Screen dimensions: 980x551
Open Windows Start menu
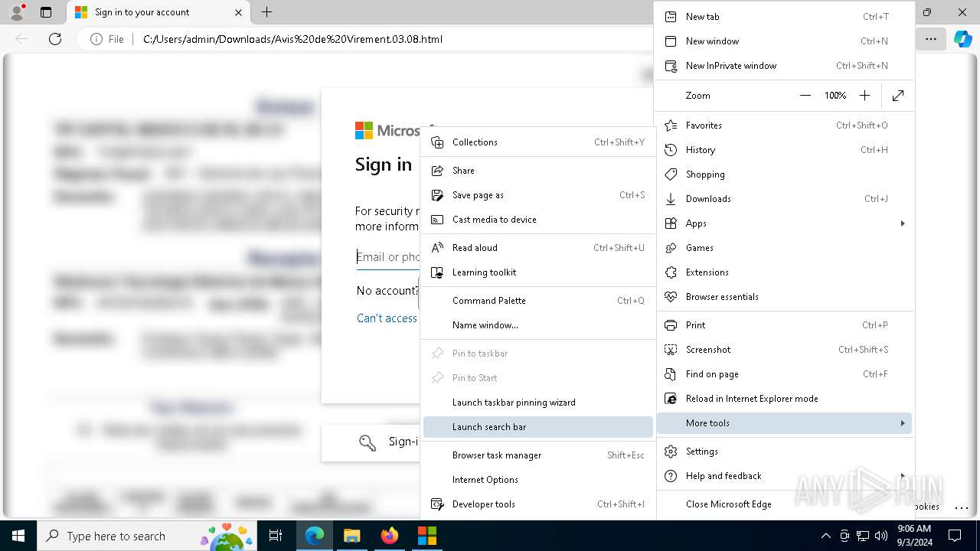coord(18,536)
